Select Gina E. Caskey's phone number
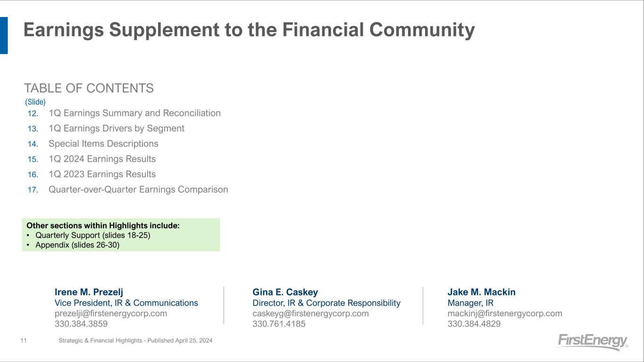Screen dimensions: 644x362 point(279,324)
